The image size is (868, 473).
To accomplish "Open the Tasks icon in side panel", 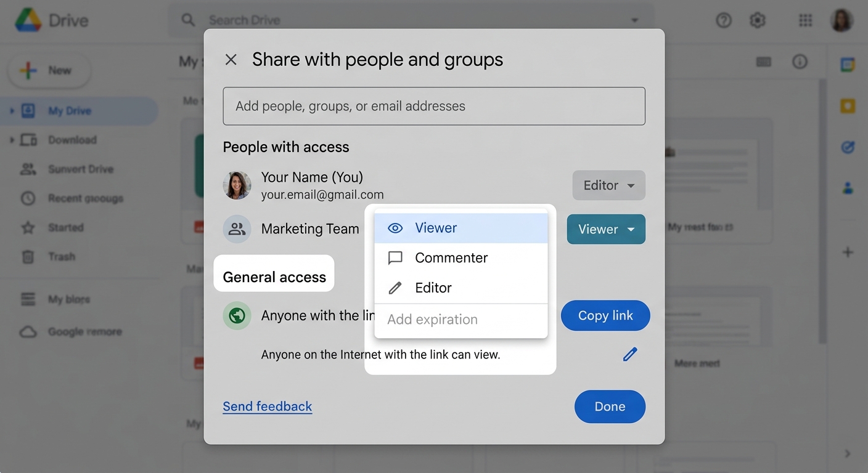I will coord(848,147).
